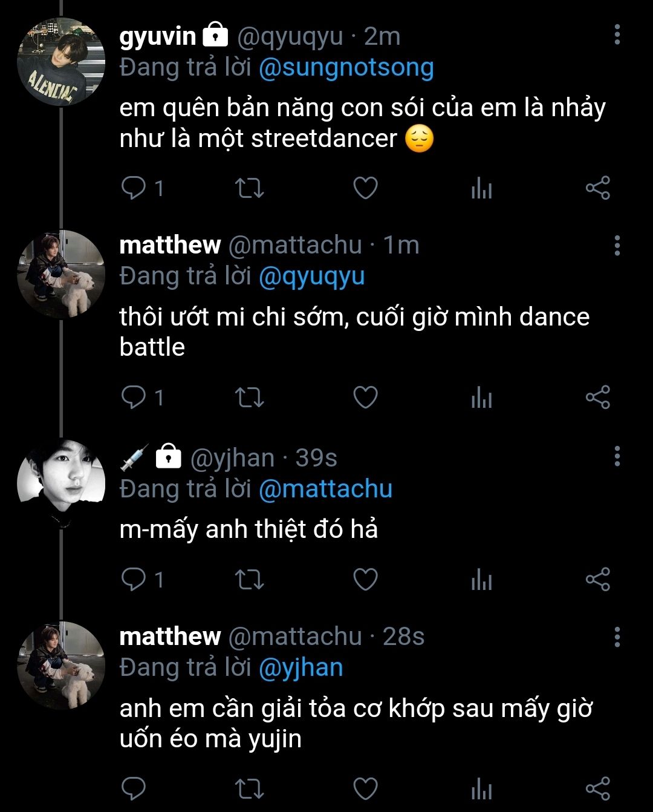Open more options for gyuvin's tweet

617,35
